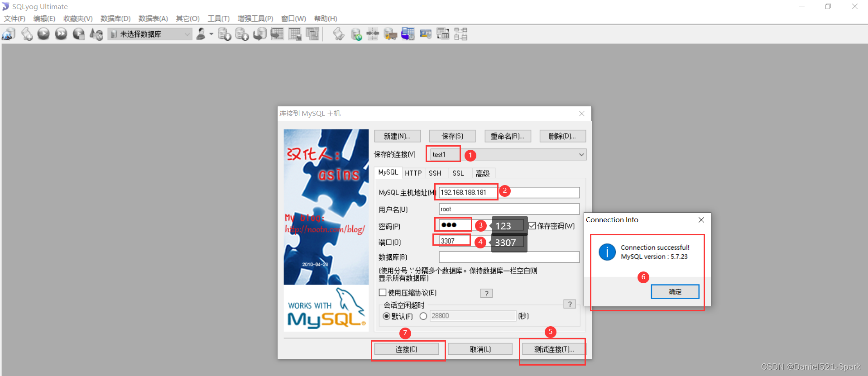
Task: Click the stacked tables toolbar icon
Action: [312, 34]
